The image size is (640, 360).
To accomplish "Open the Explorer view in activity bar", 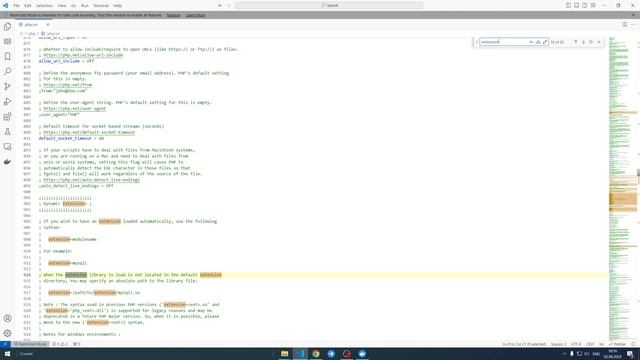I will (7, 27).
